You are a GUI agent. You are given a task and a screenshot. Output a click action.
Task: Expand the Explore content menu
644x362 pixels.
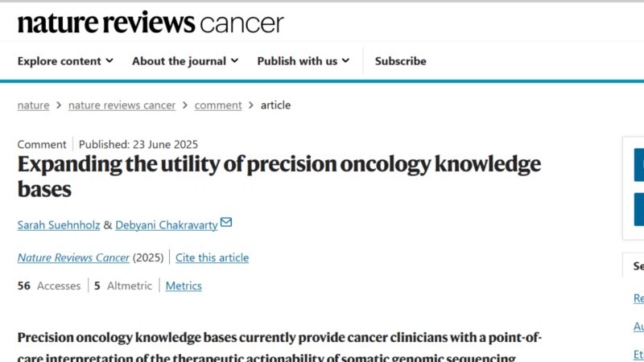tap(65, 61)
